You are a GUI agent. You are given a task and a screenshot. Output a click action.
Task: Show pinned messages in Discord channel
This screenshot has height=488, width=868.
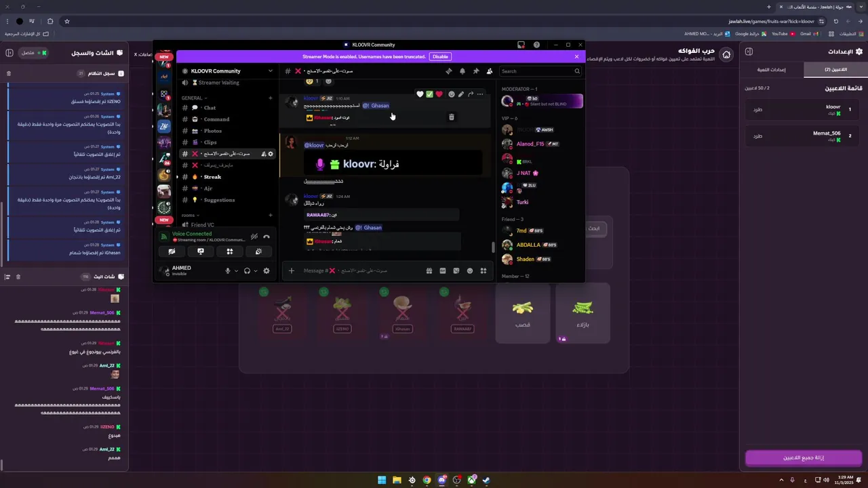click(476, 71)
